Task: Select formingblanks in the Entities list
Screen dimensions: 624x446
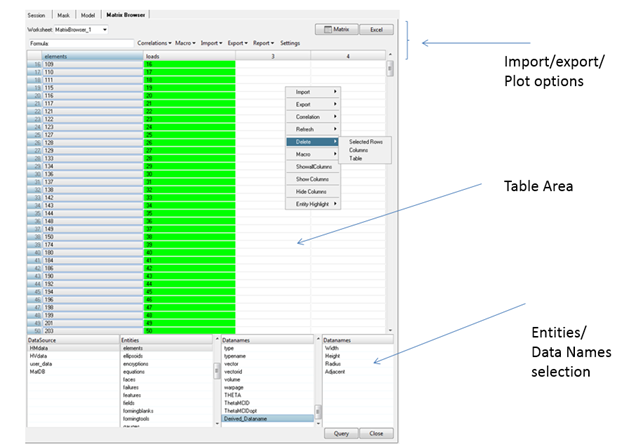Action: (x=167, y=411)
